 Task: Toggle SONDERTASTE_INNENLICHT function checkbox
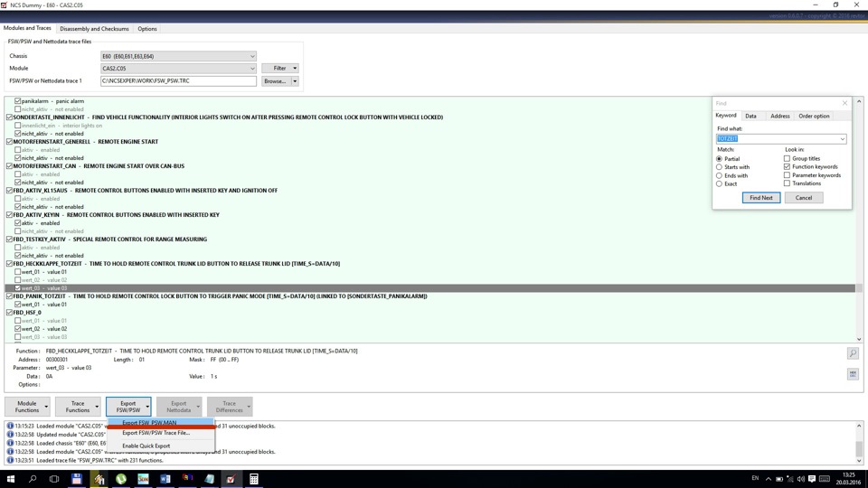[x=9, y=117]
